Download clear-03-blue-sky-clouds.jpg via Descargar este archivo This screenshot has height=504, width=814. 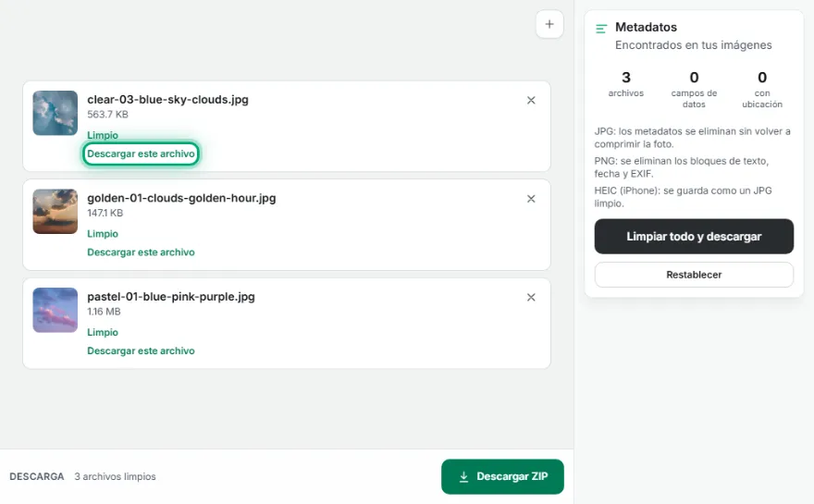pos(141,154)
